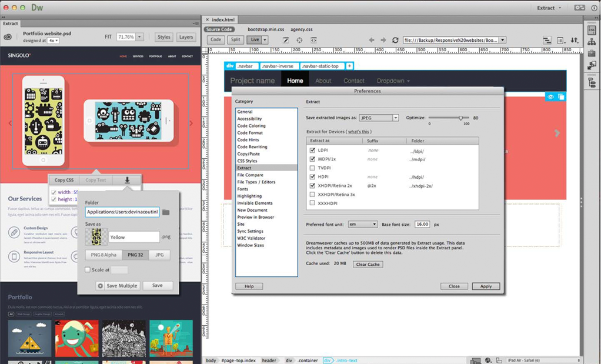
Task: Open the Insert panel icon
Action: [x=592, y=65]
